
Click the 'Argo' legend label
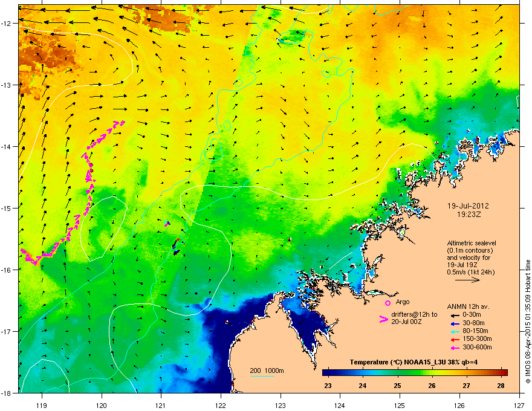pos(403,302)
